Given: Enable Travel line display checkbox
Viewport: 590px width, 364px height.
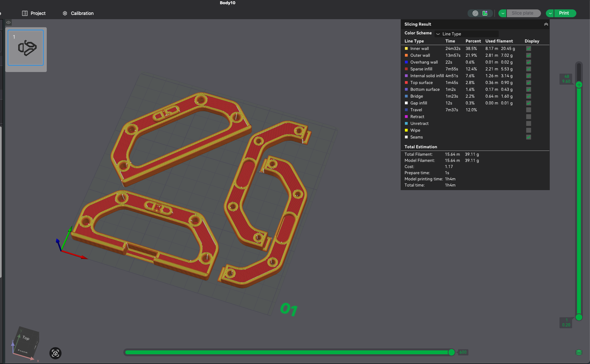Looking at the screenshot, I should 528,110.
